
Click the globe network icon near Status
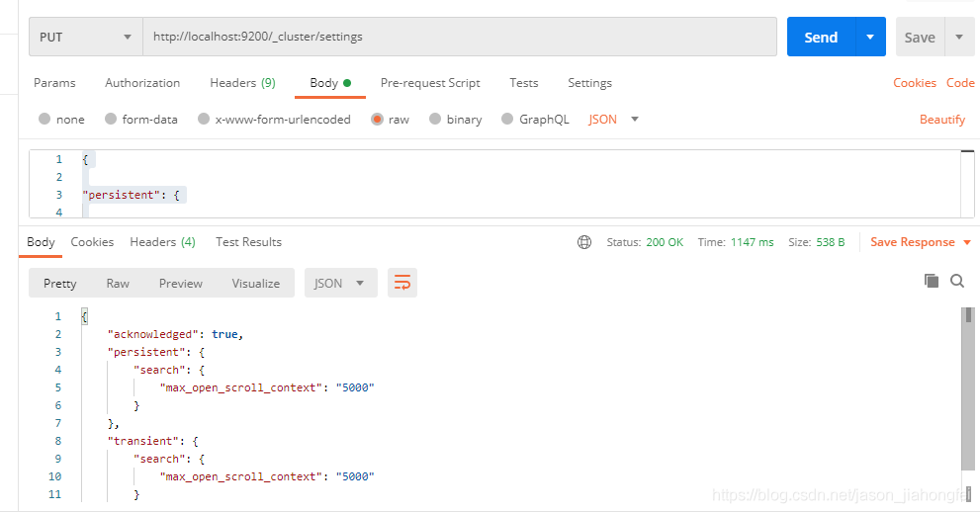pos(584,242)
